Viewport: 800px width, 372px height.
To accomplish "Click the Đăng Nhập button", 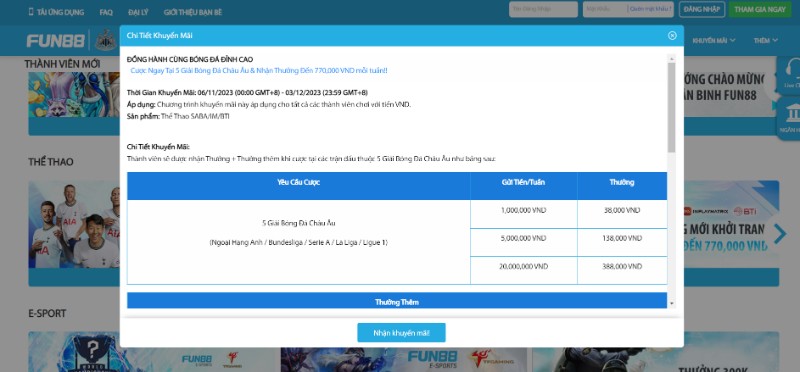I will [x=702, y=9].
